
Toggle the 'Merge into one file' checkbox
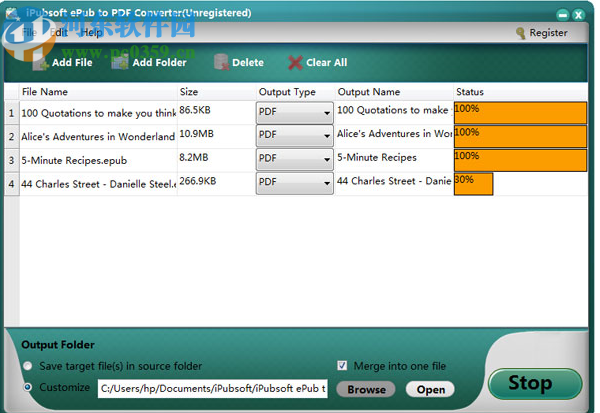342,366
